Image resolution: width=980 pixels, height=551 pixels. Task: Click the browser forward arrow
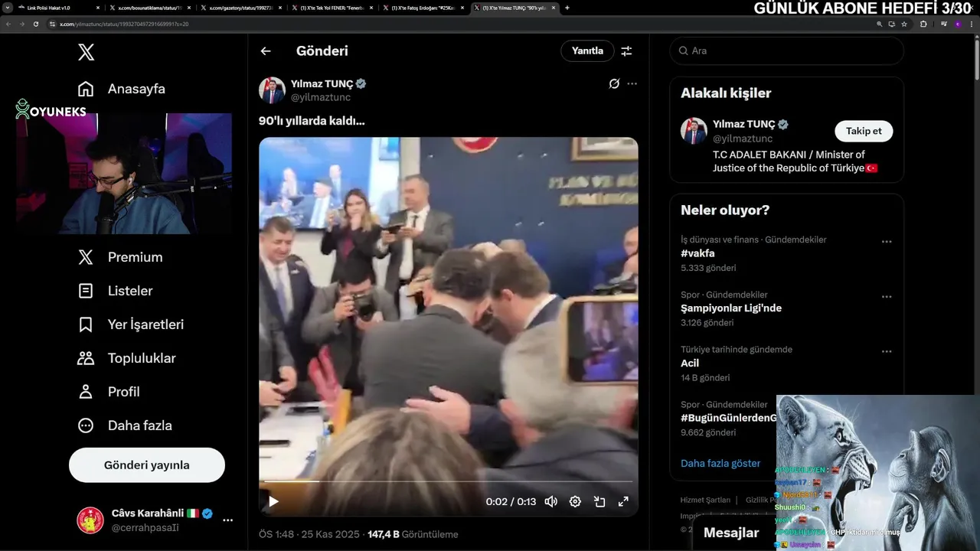[21, 24]
